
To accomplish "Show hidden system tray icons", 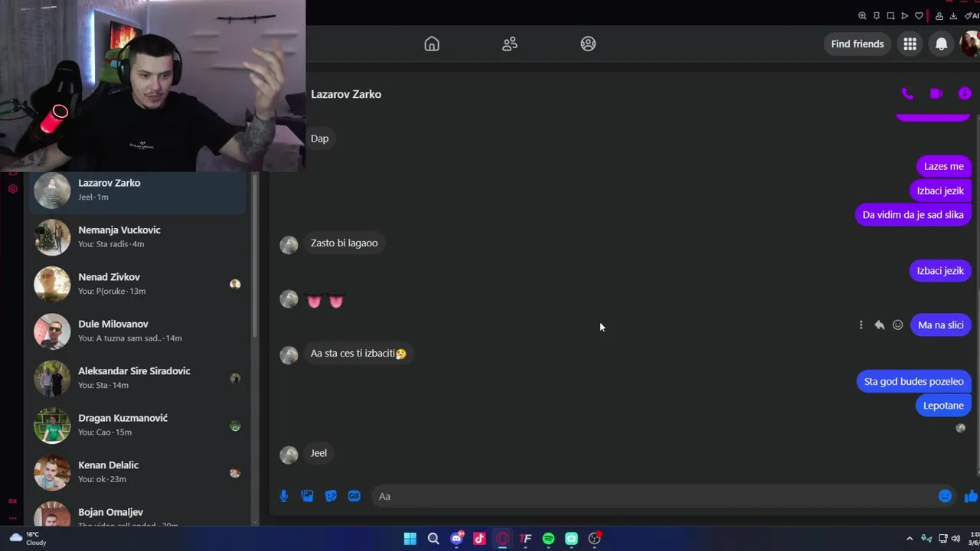I will pos(910,539).
